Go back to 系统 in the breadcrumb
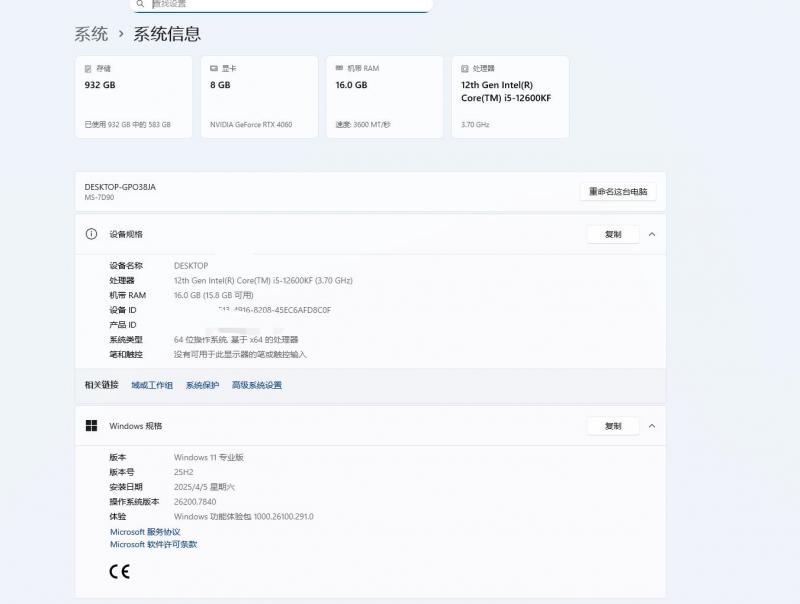The height and width of the screenshot is (604, 800). [91, 34]
